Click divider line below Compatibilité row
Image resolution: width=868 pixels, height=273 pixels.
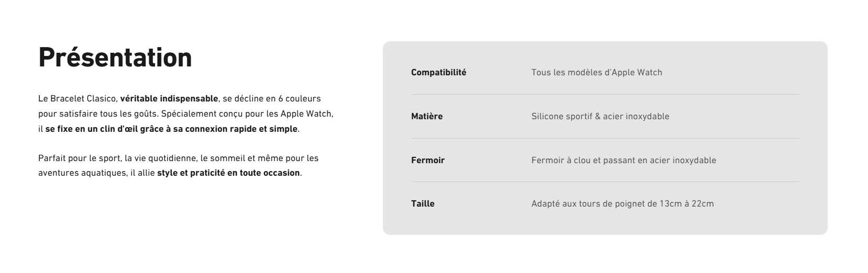coord(605,94)
